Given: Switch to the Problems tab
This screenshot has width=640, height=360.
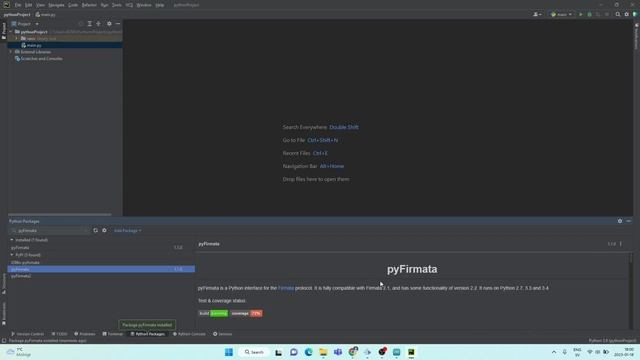Looking at the screenshot, I should point(84,334).
